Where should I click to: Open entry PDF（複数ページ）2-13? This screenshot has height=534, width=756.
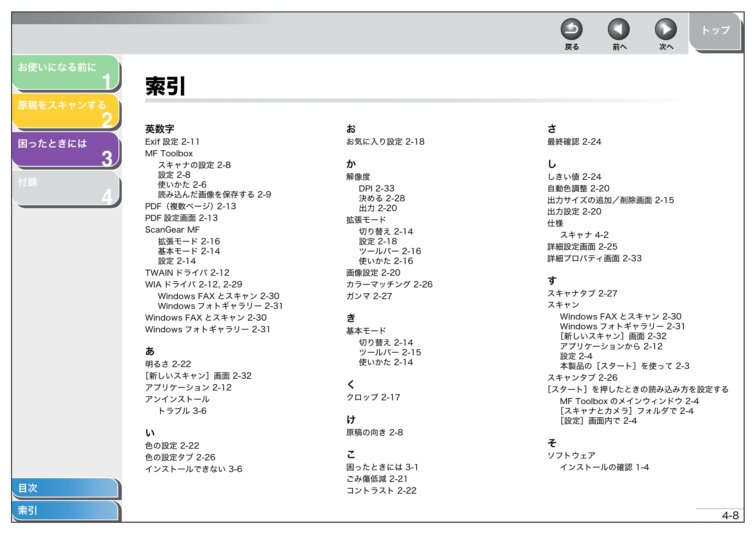(x=191, y=206)
